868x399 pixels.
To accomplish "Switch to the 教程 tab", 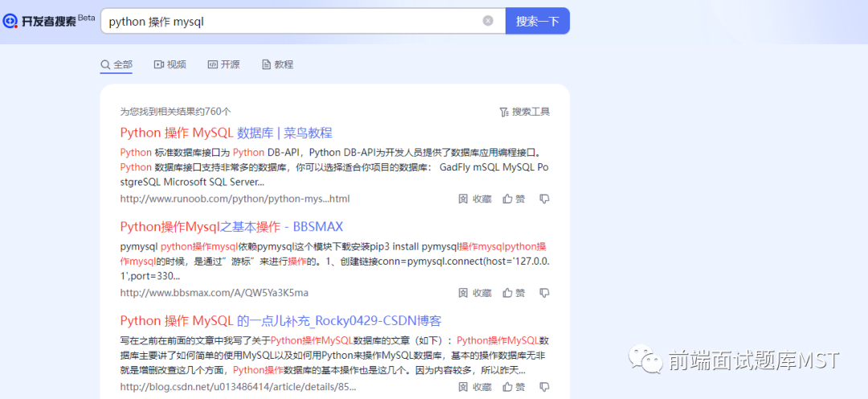I will (277, 65).
